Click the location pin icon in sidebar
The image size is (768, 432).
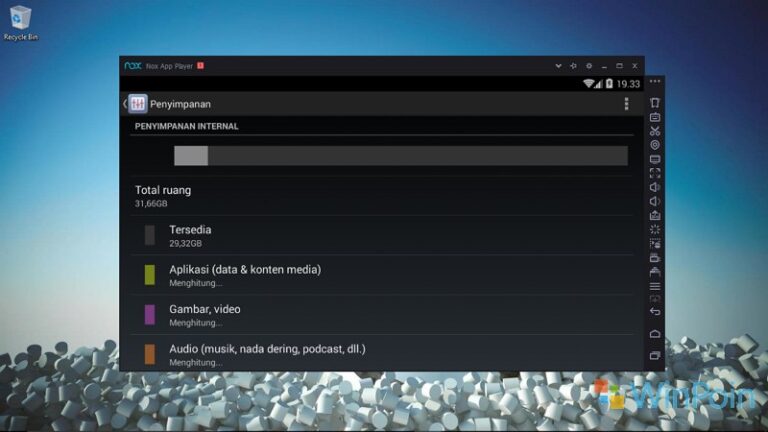pyautogui.click(x=655, y=144)
